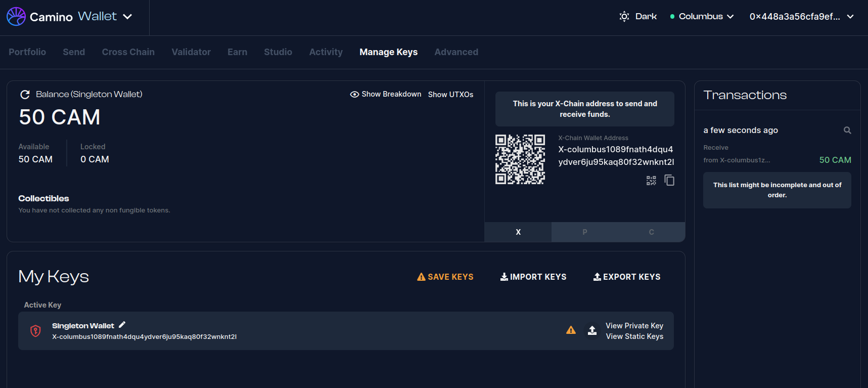868x388 pixels.
Task: Expand the Camino Wallet app dropdown
Action: pyautogui.click(x=128, y=17)
